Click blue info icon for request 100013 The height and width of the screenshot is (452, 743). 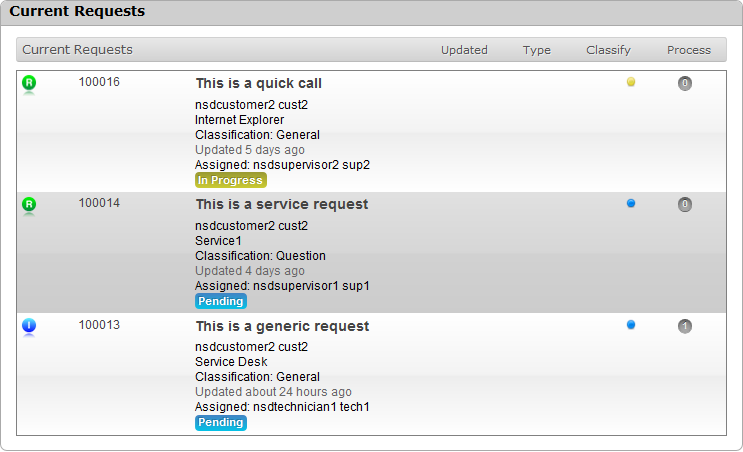(x=29, y=326)
